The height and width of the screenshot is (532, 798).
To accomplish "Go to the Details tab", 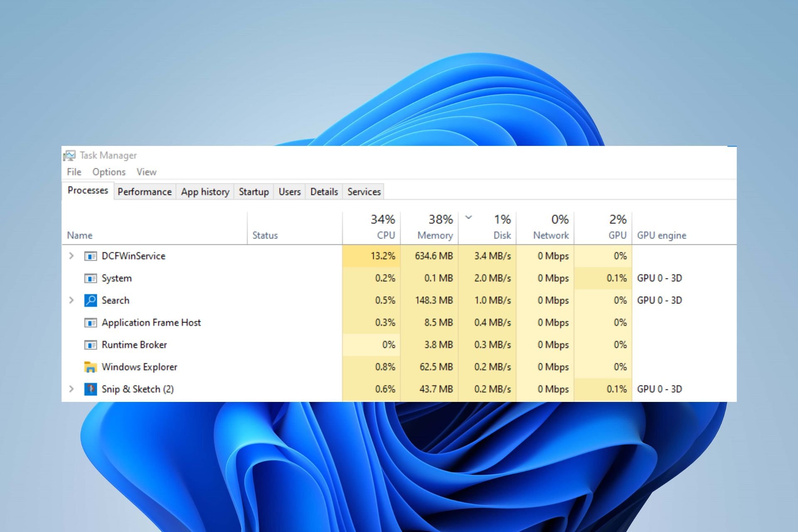I will [324, 192].
